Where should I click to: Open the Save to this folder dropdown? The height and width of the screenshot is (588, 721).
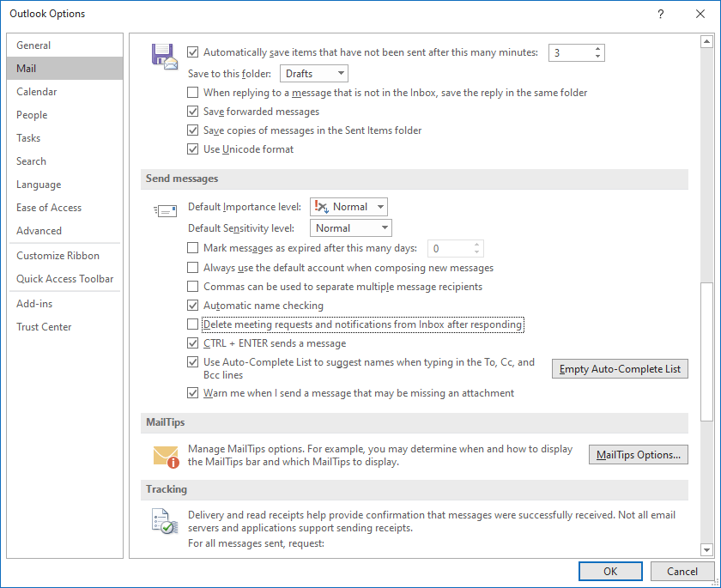pos(313,74)
